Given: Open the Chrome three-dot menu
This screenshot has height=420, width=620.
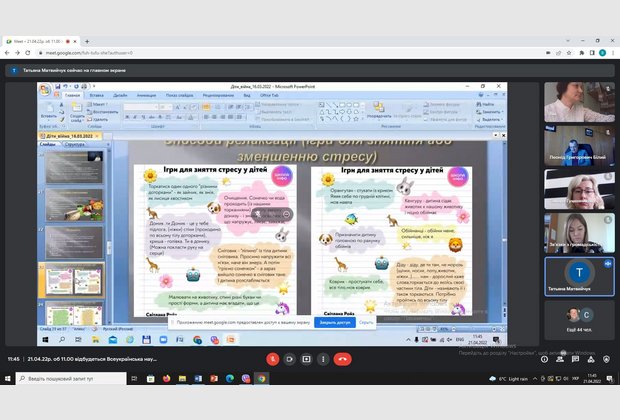Looking at the screenshot, I should (x=610, y=52).
